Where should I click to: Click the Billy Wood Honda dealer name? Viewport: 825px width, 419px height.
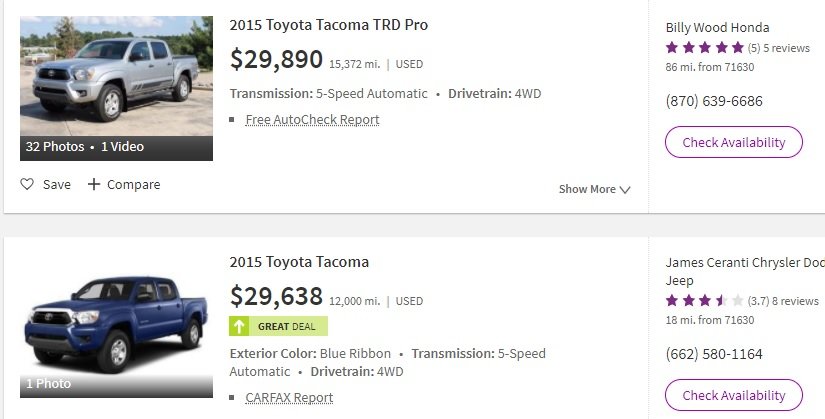[718, 27]
